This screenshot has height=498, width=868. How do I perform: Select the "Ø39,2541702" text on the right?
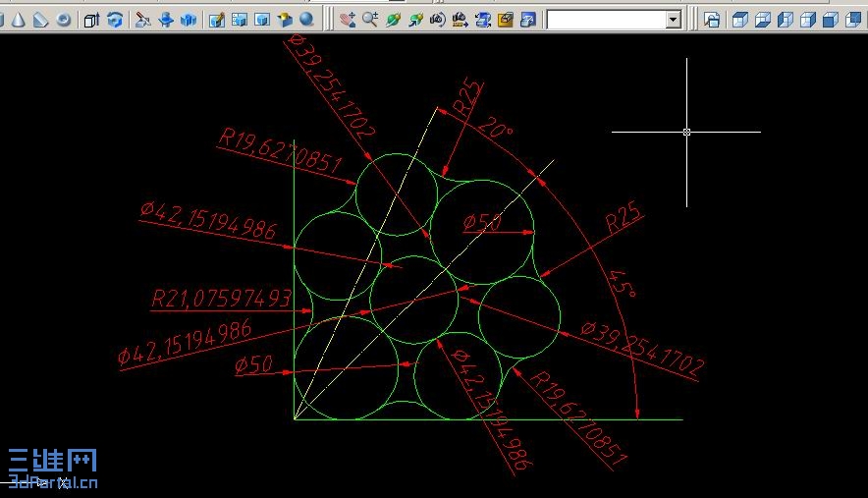[x=643, y=349]
